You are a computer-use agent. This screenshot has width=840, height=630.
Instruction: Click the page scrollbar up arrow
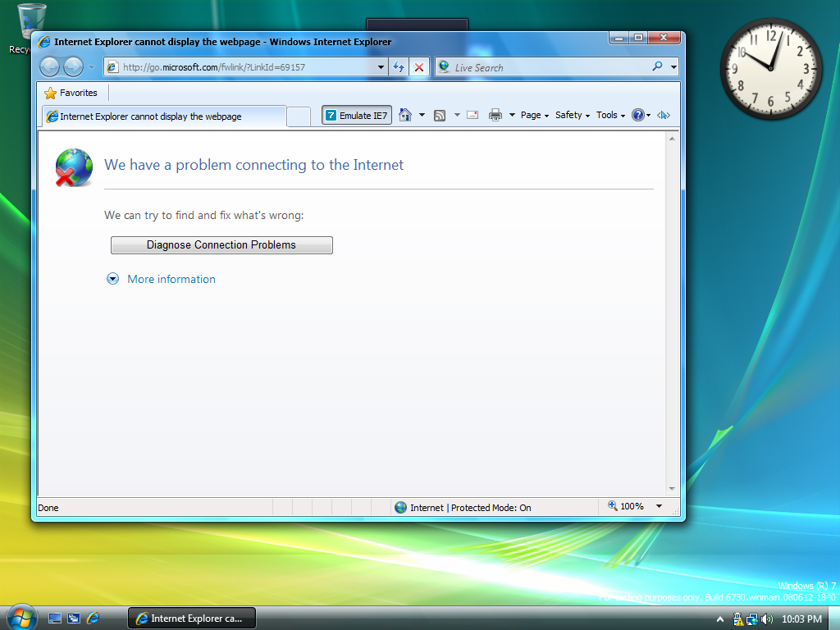[x=672, y=139]
